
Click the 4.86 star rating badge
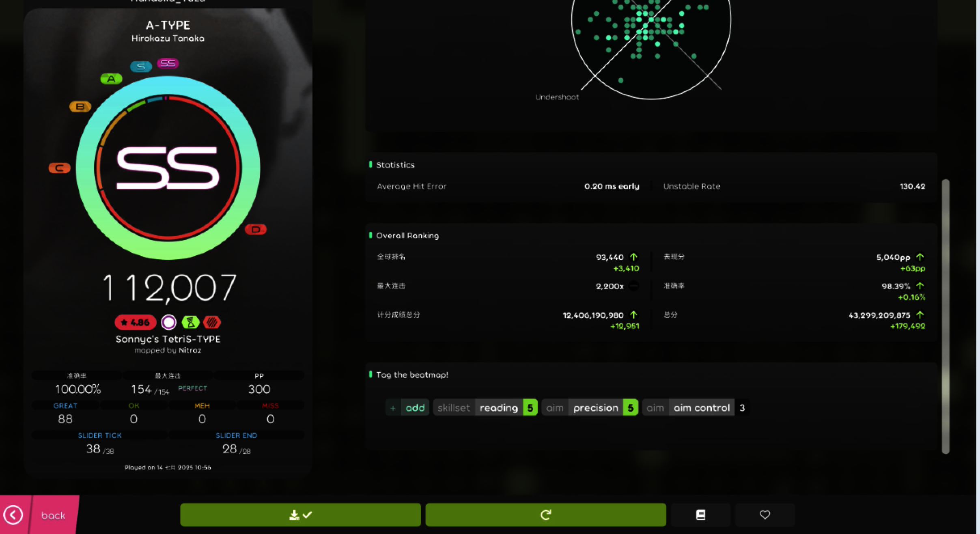click(x=136, y=323)
